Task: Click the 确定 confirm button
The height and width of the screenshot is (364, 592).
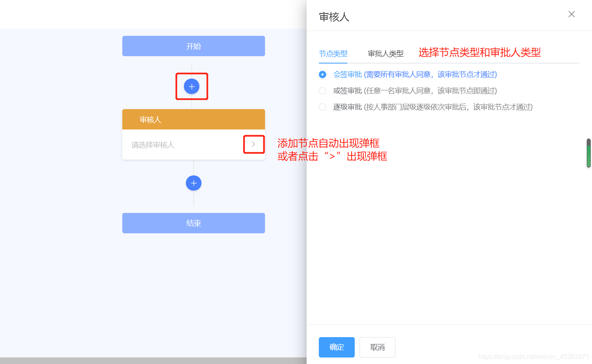Action: (x=336, y=347)
